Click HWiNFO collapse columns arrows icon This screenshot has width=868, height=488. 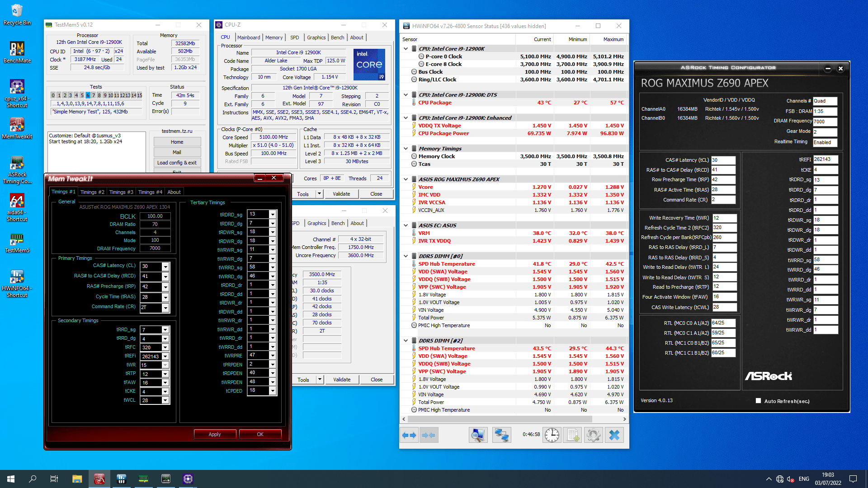pos(429,435)
